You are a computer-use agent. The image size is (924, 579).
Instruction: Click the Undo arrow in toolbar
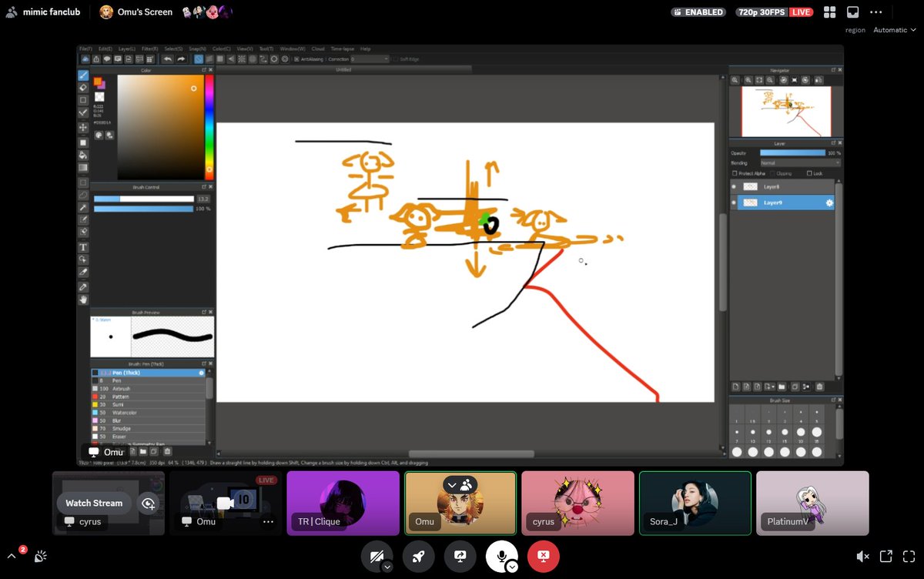pyautogui.click(x=167, y=59)
